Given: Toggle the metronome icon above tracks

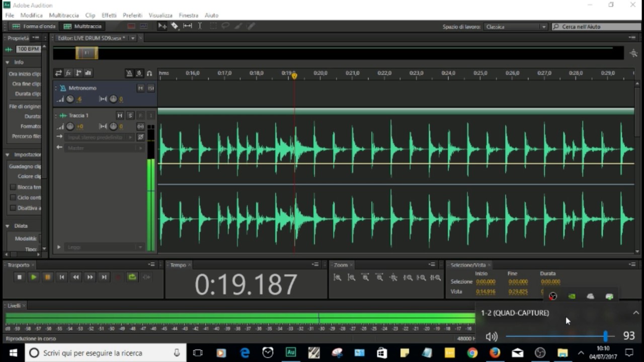Looking at the screenshot, I should (x=129, y=73).
